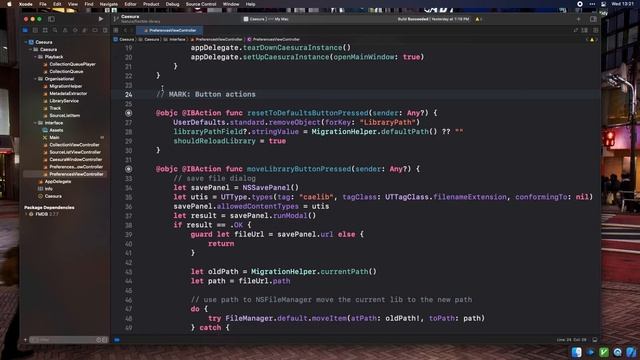
Task: Collapse the Caesura project root
Action: [26, 42]
